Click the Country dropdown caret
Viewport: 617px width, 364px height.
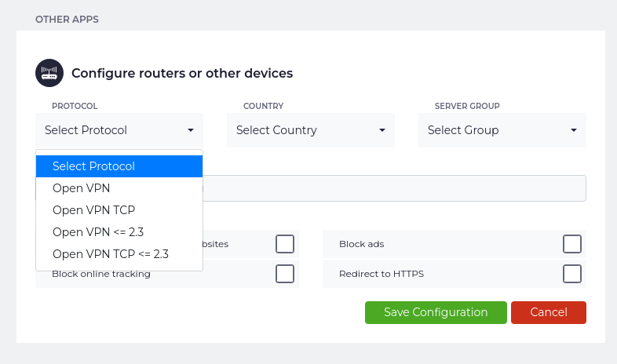(x=382, y=130)
